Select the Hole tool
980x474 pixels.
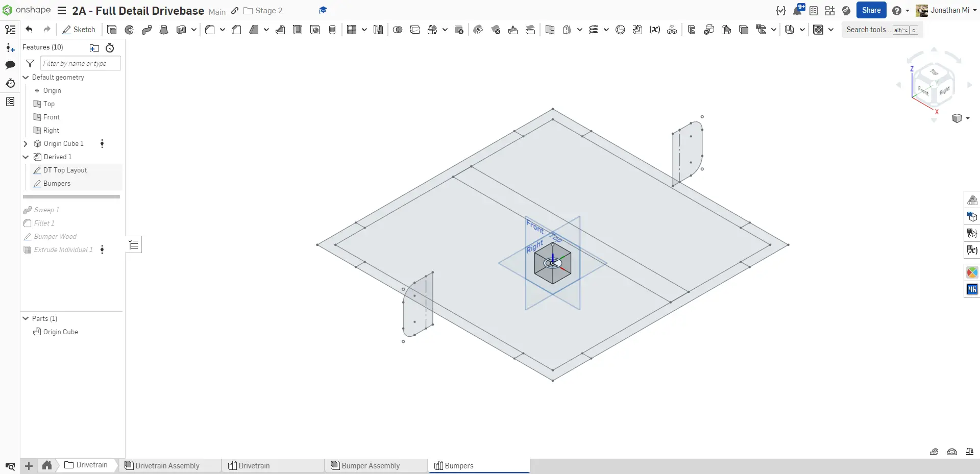pos(315,30)
